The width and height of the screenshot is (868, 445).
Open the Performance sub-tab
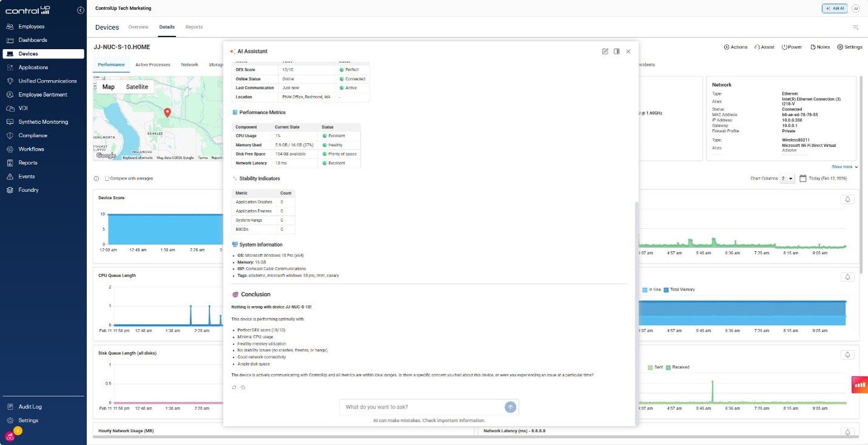tap(111, 64)
